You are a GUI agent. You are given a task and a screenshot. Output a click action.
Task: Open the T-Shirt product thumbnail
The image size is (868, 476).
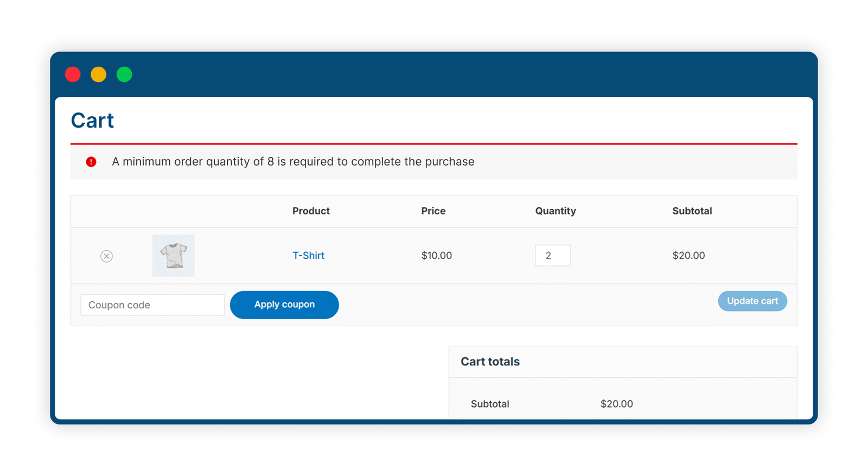[174, 256]
